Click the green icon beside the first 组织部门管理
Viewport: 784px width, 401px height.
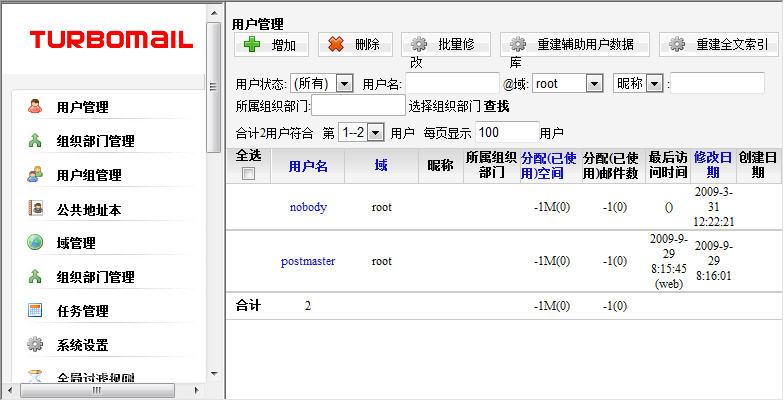point(35,140)
